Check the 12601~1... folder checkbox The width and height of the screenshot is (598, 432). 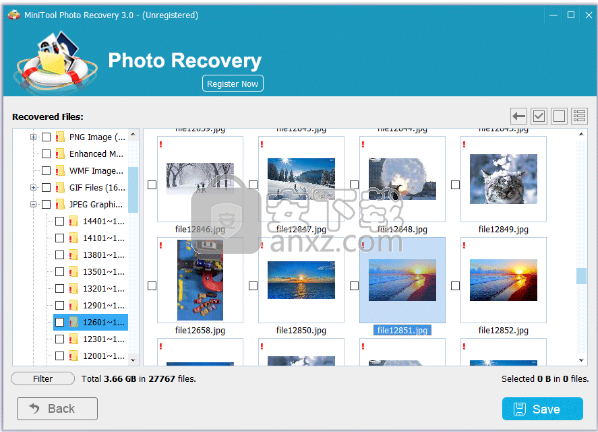[59, 322]
